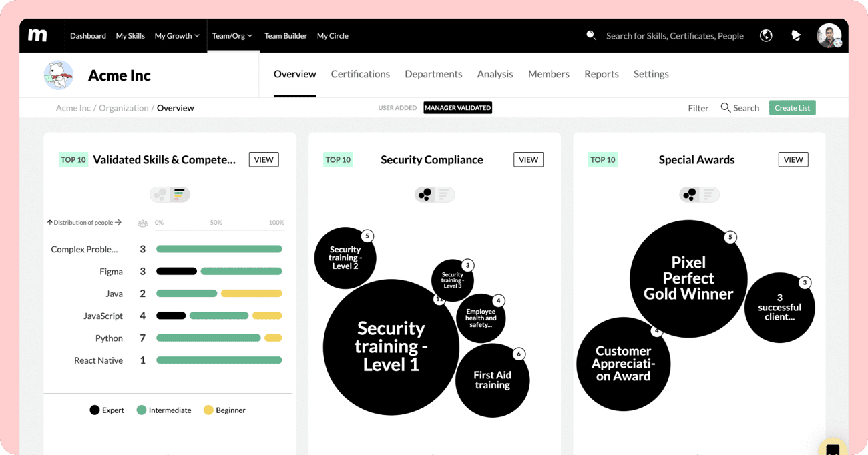Open My Circle in the top nav
Image resolution: width=868 pixels, height=455 pixels.
pos(333,35)
